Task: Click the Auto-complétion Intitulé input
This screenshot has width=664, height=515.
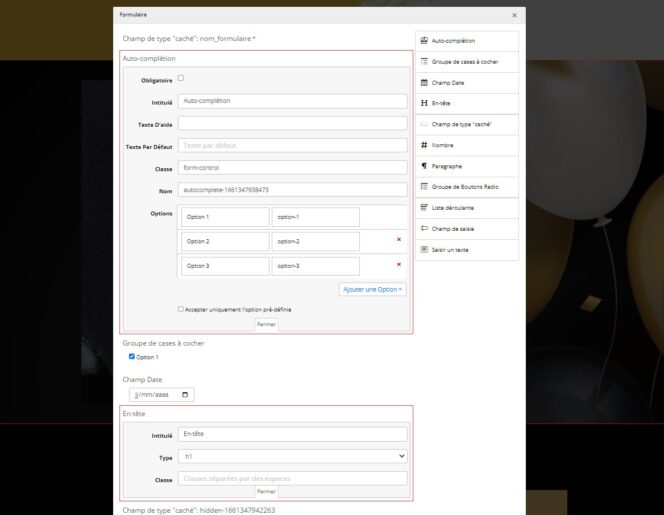Action: [x=293, y=101]
